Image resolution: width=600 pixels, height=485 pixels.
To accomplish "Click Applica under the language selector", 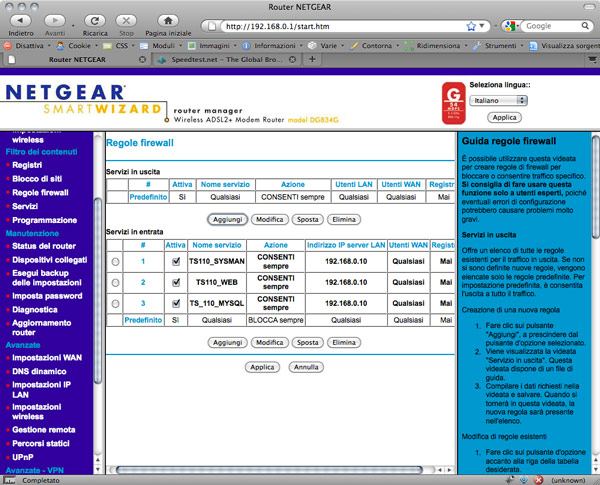I will pos(504,118).
